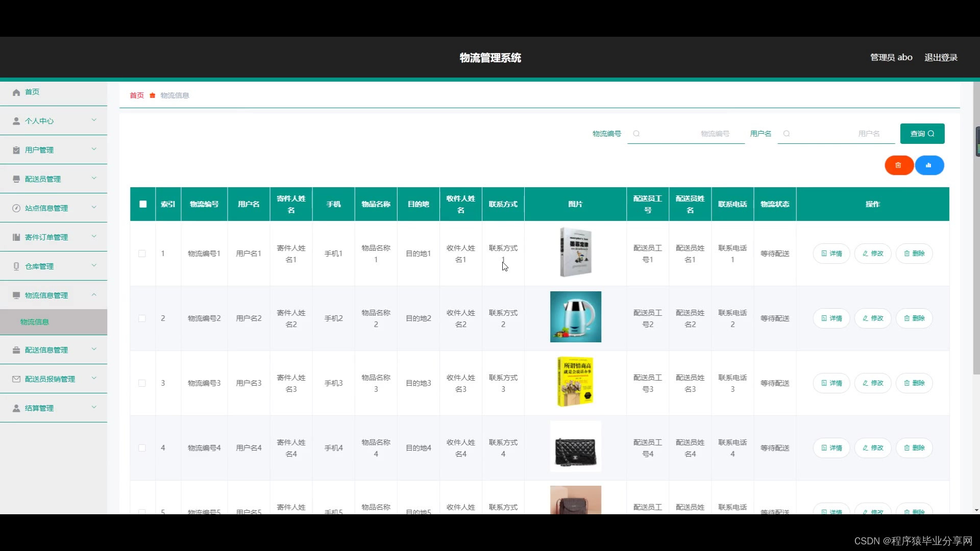Click 退出登录 to log out

(941, 58)
